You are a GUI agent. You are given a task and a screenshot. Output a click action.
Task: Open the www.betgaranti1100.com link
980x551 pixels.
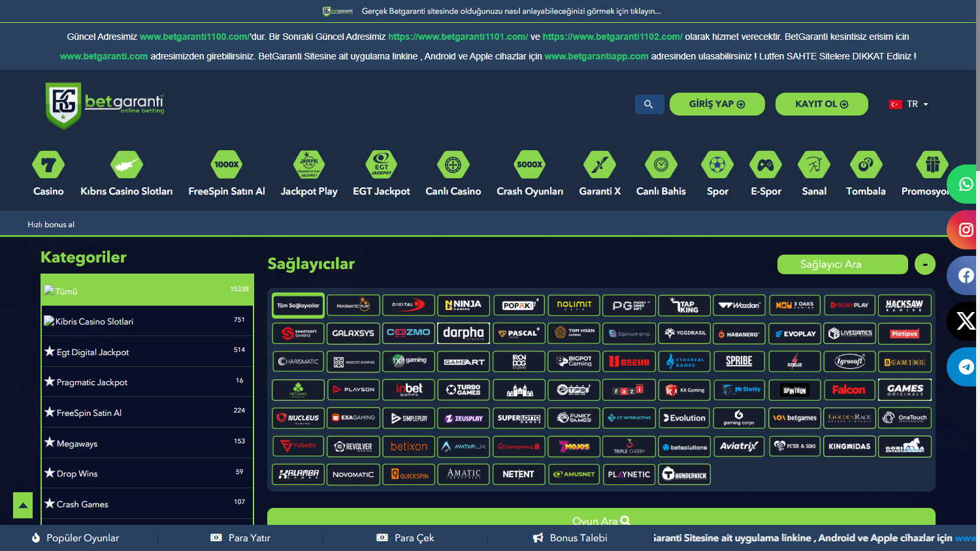[x=194, y=37]
